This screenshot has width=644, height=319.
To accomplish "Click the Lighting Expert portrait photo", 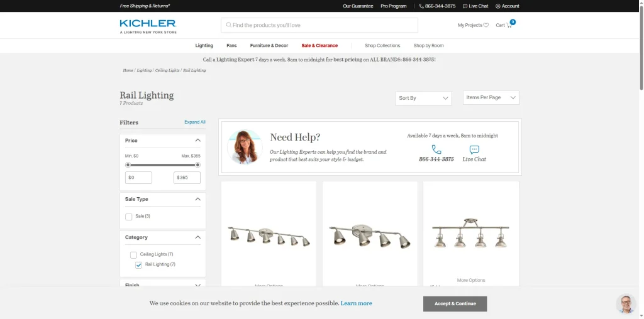I will (245, 147).
